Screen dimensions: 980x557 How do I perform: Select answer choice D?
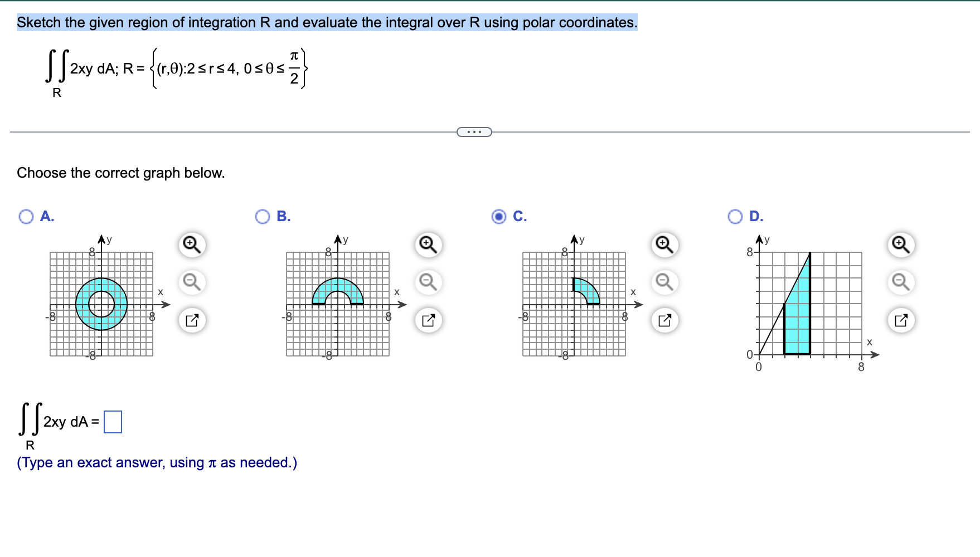(735, 216)
